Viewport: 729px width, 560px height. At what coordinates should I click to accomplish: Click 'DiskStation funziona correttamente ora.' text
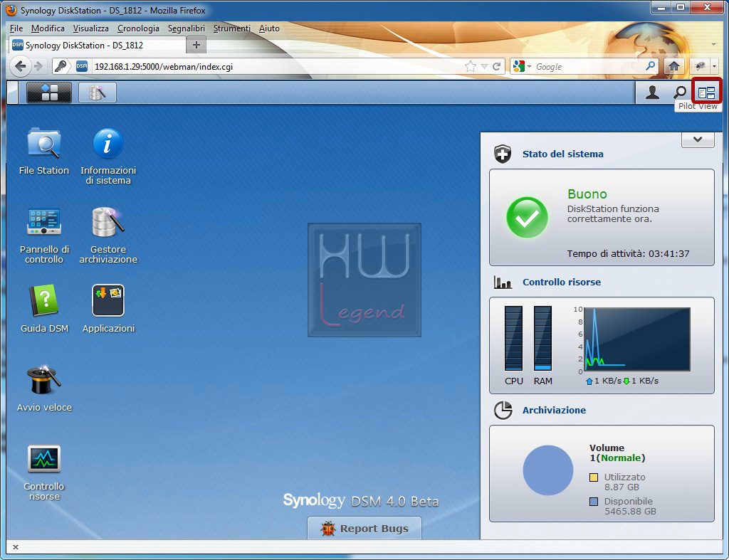tap(613, 213)
